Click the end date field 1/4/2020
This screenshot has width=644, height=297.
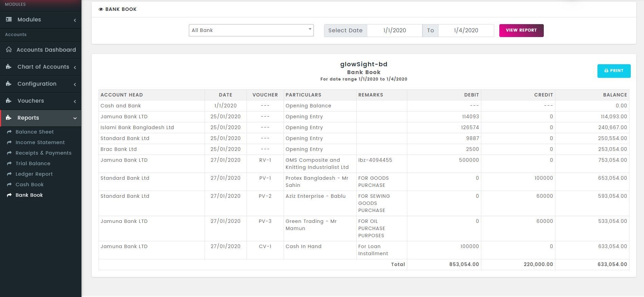click(466, 30)
